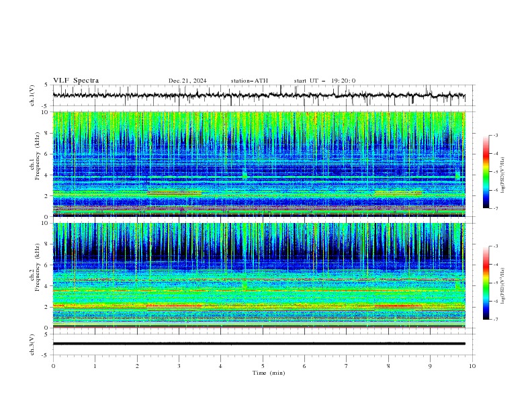Screen dimensions: 532x411
Task: Click the "1" minute tick label
Action: (x=95, y=366)
